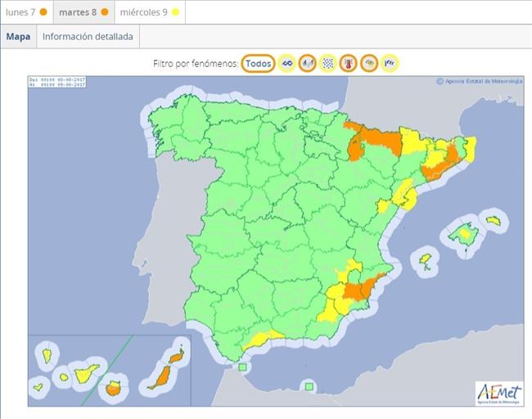
Task: Click the orange Huesca Pyrenees warning zone
Action: 381,140
